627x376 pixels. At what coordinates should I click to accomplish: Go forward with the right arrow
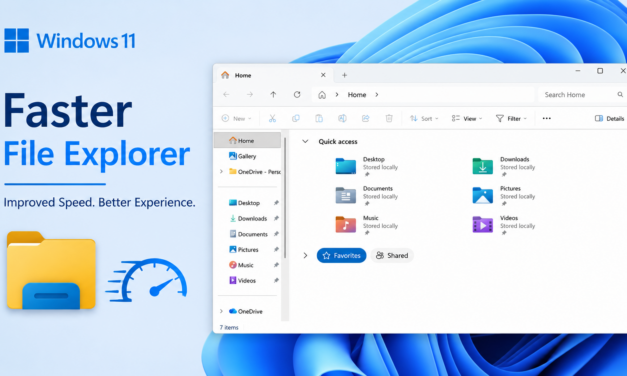pos(250,94)
